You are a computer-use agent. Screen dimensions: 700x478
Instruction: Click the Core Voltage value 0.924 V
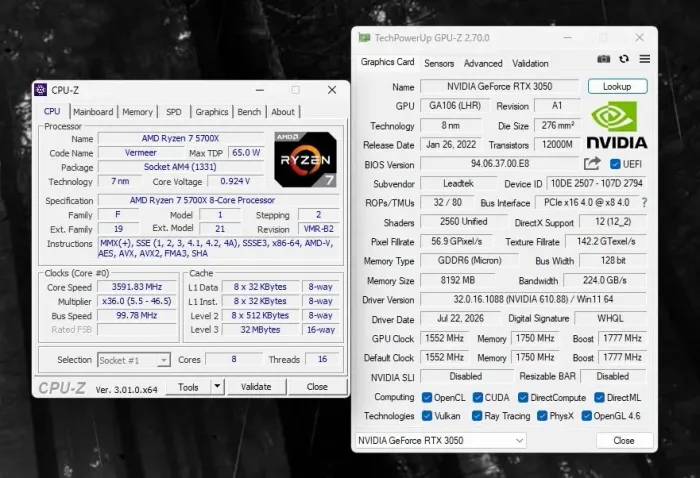click(x=235, y=181)
